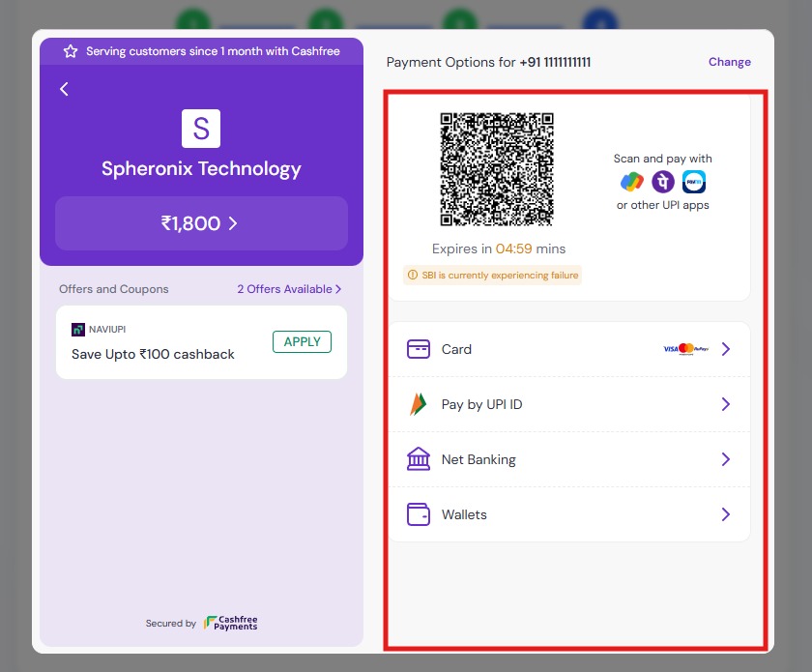
Task: Click the bank building icon beside Net Banking
Action: pyautogui.click(x=418, y=459)
